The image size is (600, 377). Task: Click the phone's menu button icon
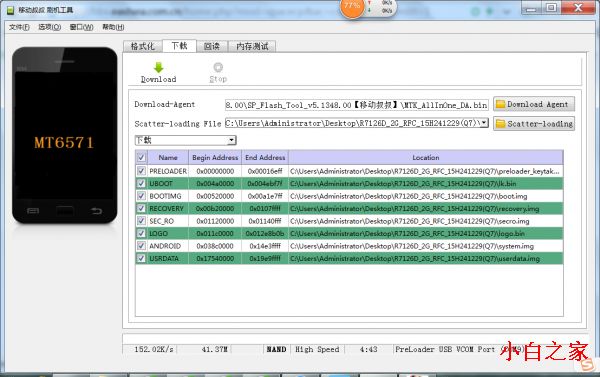pos(33,211)
